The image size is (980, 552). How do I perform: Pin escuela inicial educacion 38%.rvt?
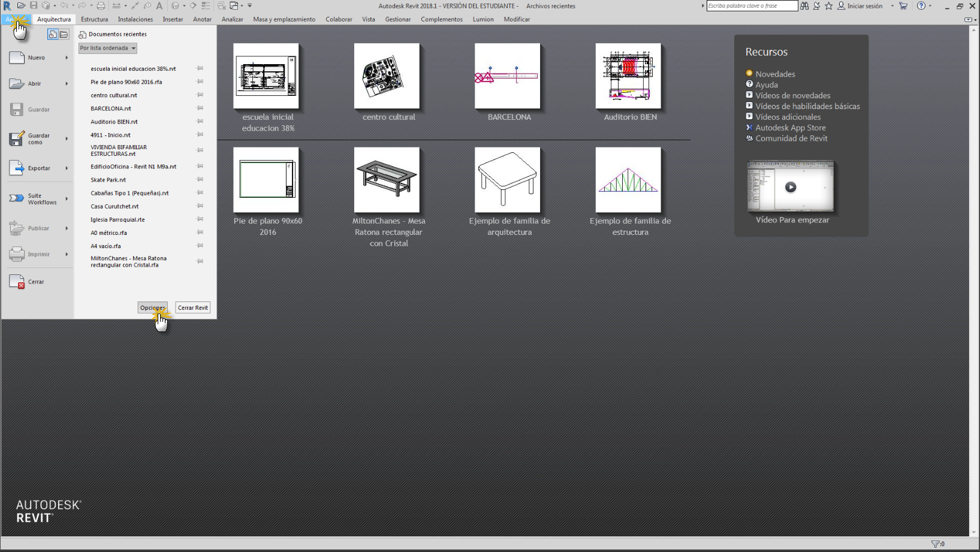tap(200, 68)
